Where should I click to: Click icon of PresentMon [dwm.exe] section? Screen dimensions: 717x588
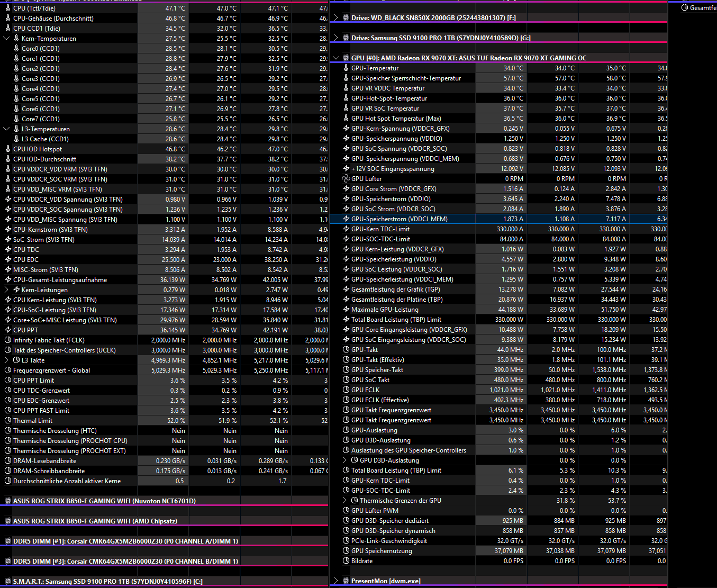coord(346,581)
